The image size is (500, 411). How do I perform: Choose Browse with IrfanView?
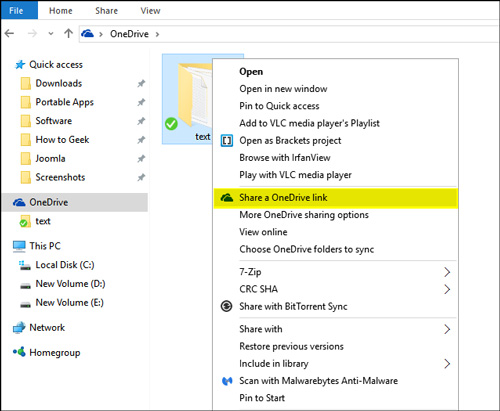tap(285, 158)
